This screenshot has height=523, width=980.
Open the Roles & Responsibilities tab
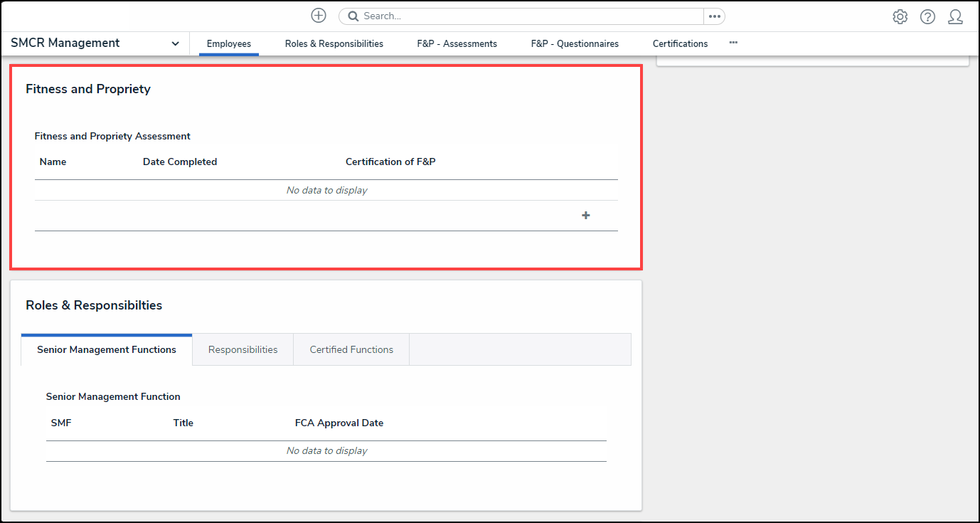pyautogui.click(x=334, y=43)
